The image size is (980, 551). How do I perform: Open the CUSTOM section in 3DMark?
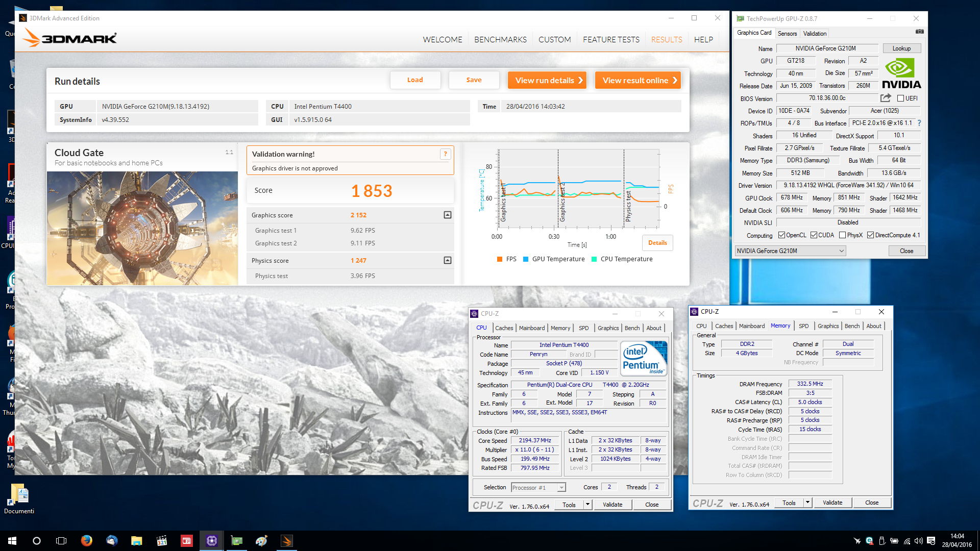[x=554, y=39]
